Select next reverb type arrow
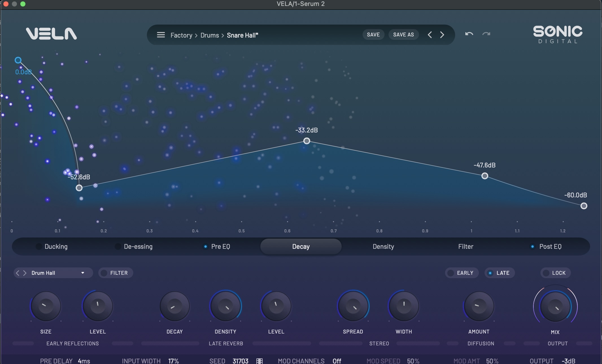 tap(25, 273)
